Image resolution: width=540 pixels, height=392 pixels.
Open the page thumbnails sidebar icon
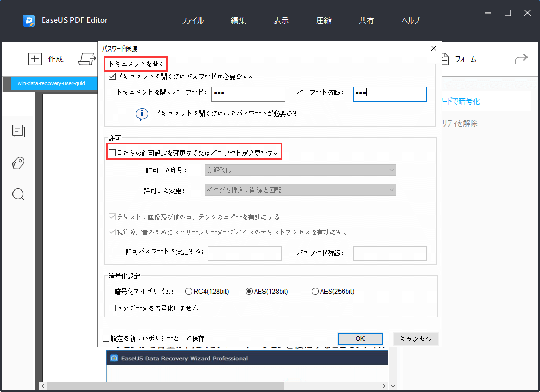click(x=18, y=131)
